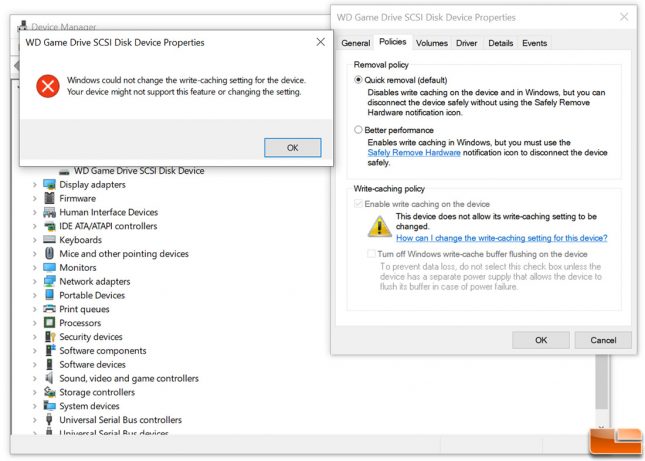
Task: Expand the Keyboards node chevron
Action: 35,240
